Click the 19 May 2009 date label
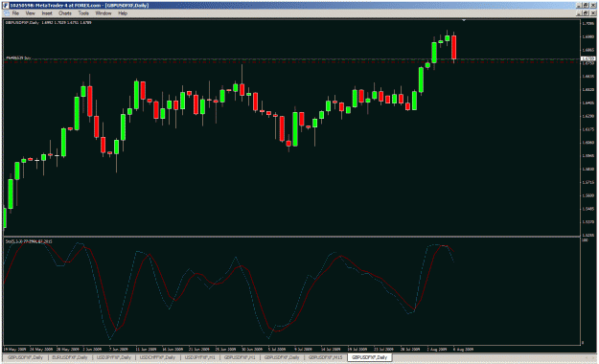The width and height of the screenshot is (599, 364). click(x=14, y=349)
